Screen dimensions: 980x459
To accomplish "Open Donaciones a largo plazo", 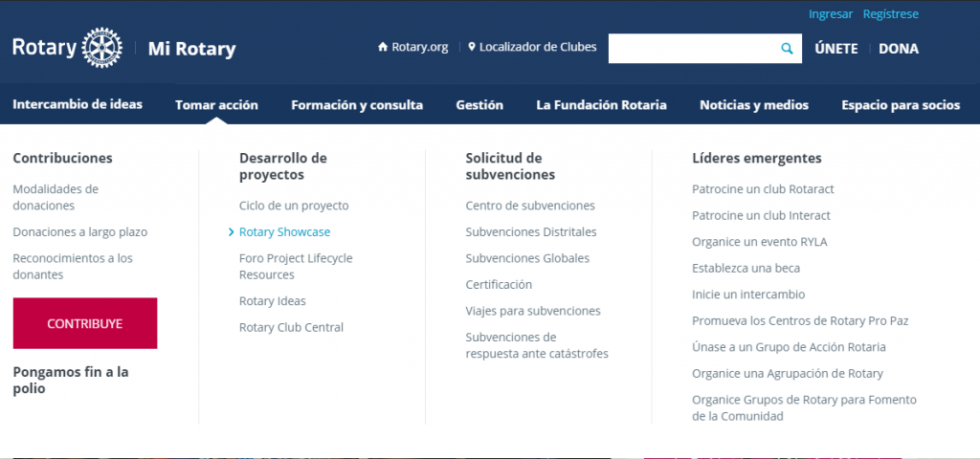I will click(80, 231).
